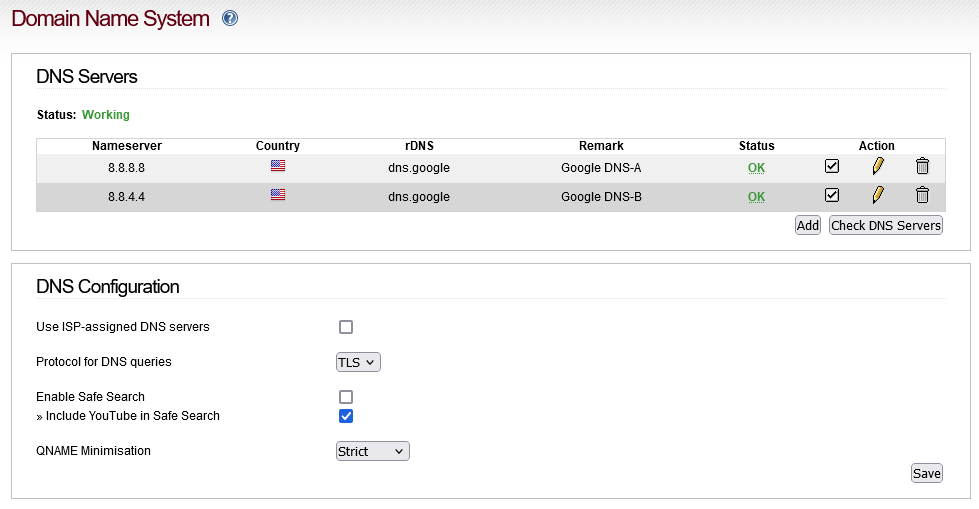This screenshot has width=979, height=509.
Task: Enable the Safe Search checkbox
Action: pos(346,397)
